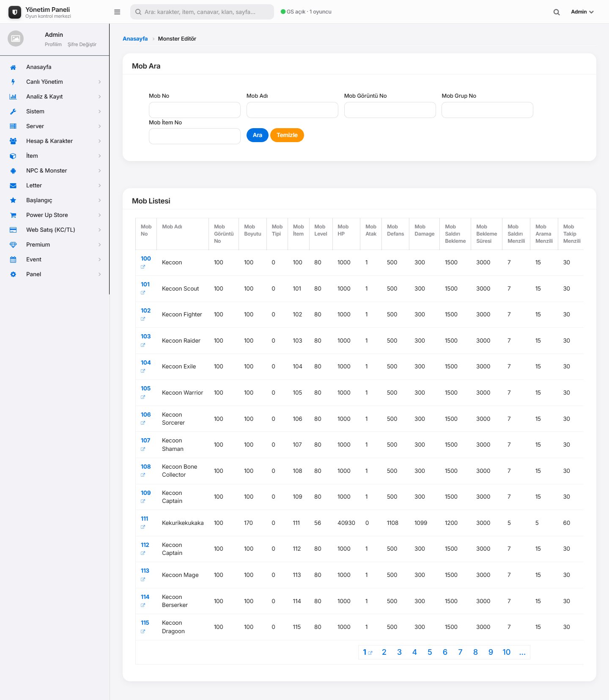Image resolution: width=609 pixels, height=700 pixels.
Task: Open the Letter sidebar menu item
Action: [x=55, y=186]
